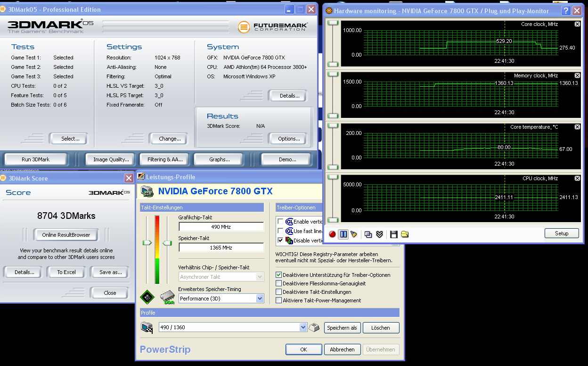Click the PowerStrip label
Image resolution: width=588 pixels, height=366 pixels.
click(165, 349)
